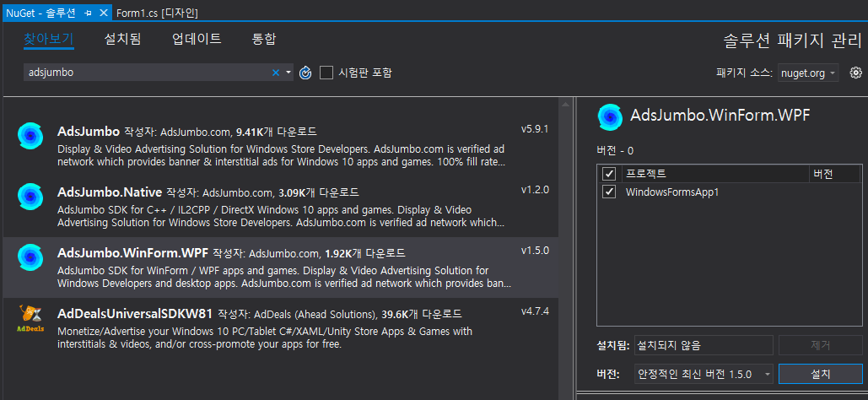Switch to the 찾아보기 tab

tap(49, 40)
